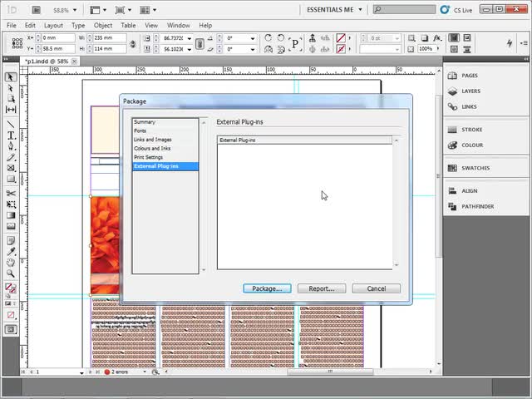Select the Page tool
This screenshot has width=532, height=399.
[x=11, y=99]
